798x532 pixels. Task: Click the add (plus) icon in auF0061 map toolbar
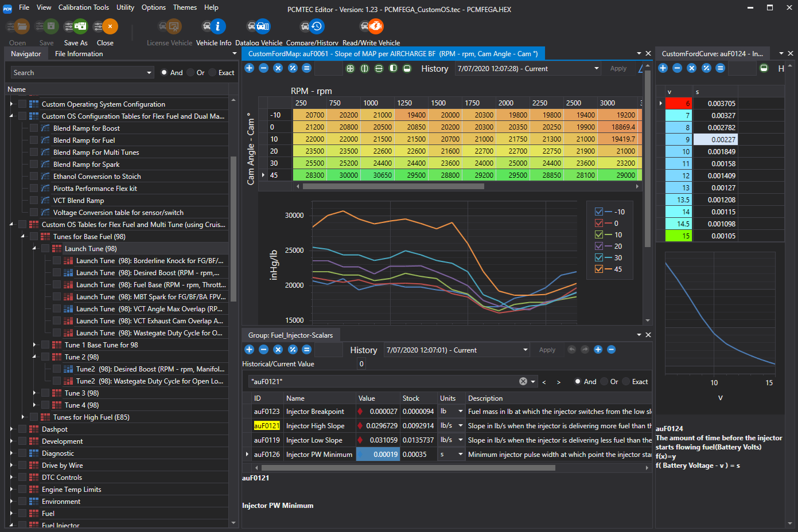250,68
